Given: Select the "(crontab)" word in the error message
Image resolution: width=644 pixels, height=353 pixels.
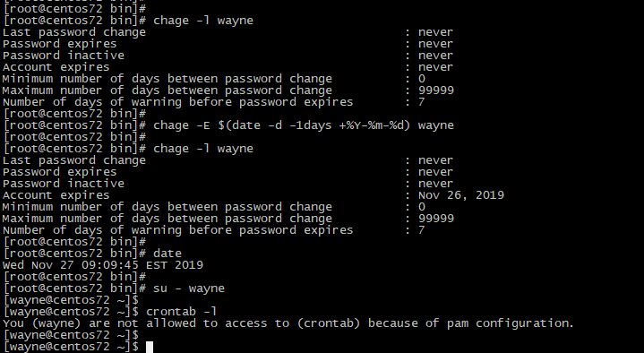Looking at the screenshot, I should (x=329, y=323).
